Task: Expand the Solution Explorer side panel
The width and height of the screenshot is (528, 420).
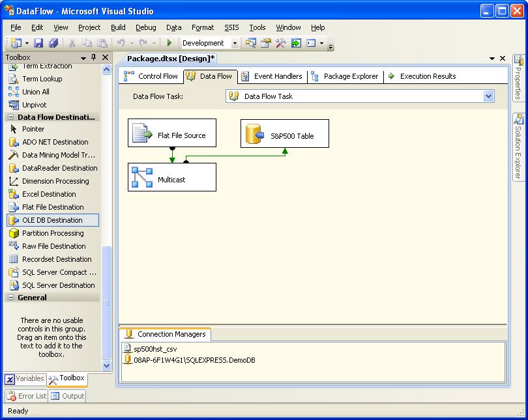Action: tap(518, 147)
